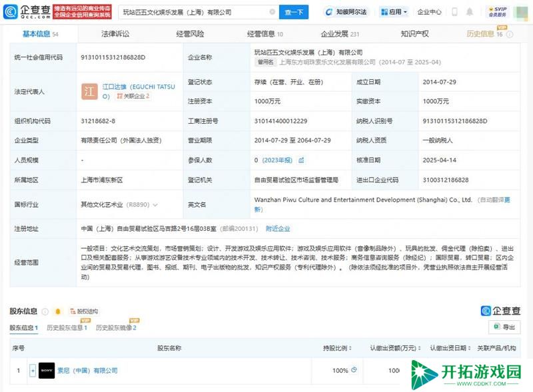Screen dimensions: 533x392
Task: Click the 所属地区 value 上海市浦东新区
Action: [102, 180]
